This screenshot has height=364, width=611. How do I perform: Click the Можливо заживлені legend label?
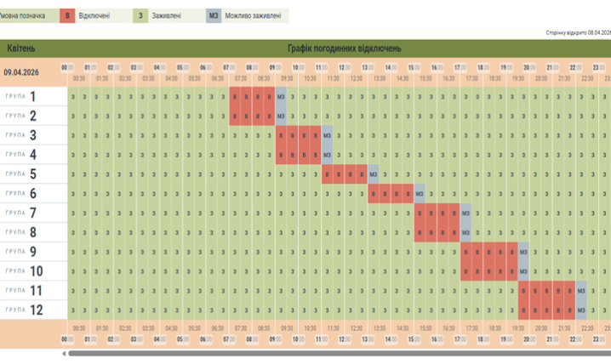point(253,15)
